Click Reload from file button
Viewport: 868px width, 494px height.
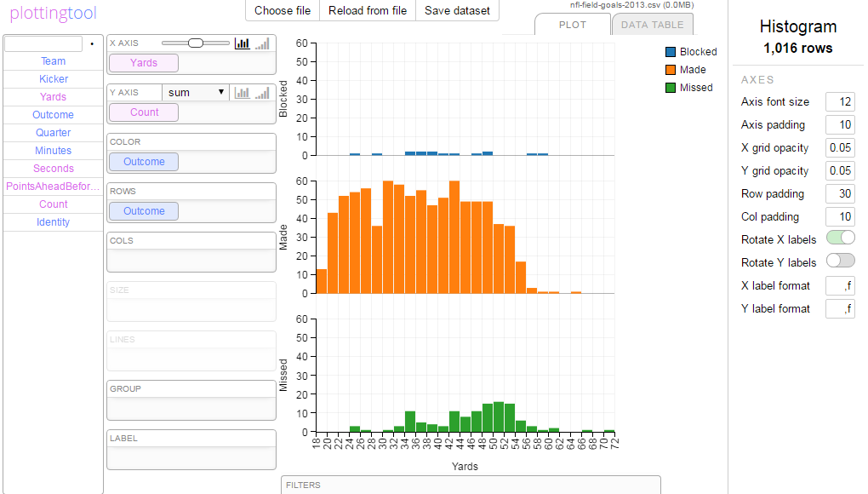tap(368, 11)
